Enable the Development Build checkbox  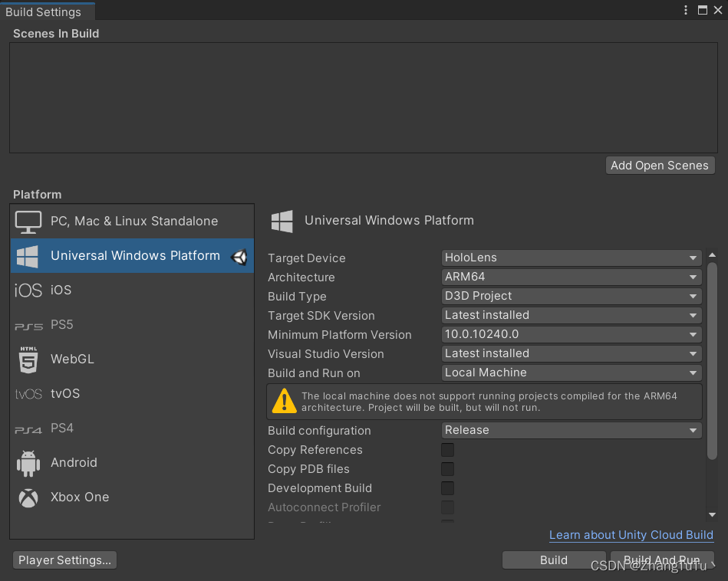(x=447, y=488)
